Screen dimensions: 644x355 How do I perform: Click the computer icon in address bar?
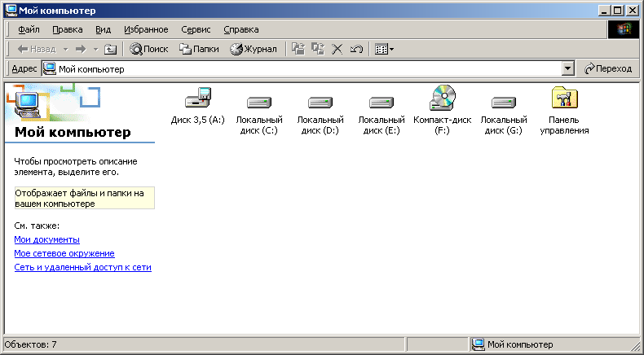tap(50, 69)
